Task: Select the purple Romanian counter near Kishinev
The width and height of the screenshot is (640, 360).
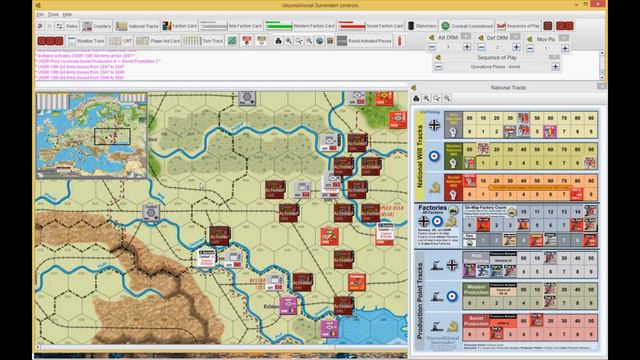Action: point(289,305)
